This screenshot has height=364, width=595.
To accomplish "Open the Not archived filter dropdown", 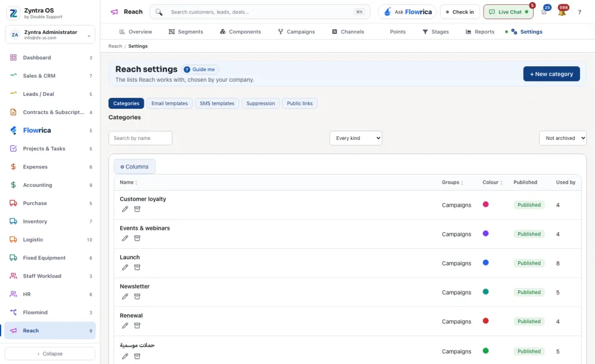I will pos(563,138).
